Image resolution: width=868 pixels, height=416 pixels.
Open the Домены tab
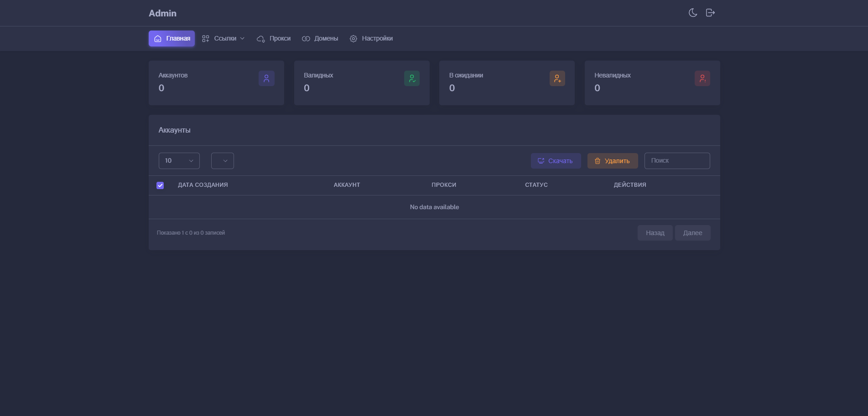point(320,39)
